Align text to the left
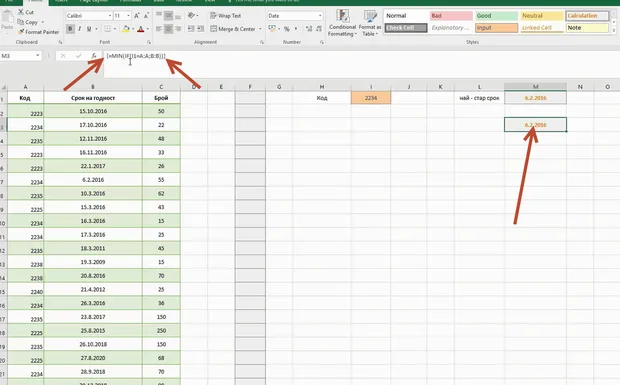620x385 pixels. tap(159, 29)
